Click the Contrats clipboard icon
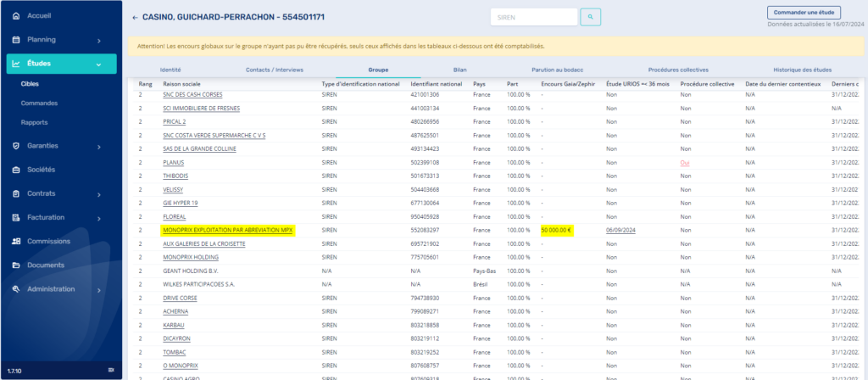Image resolution: width=868 pixels, height=380 pixels. 16,194
